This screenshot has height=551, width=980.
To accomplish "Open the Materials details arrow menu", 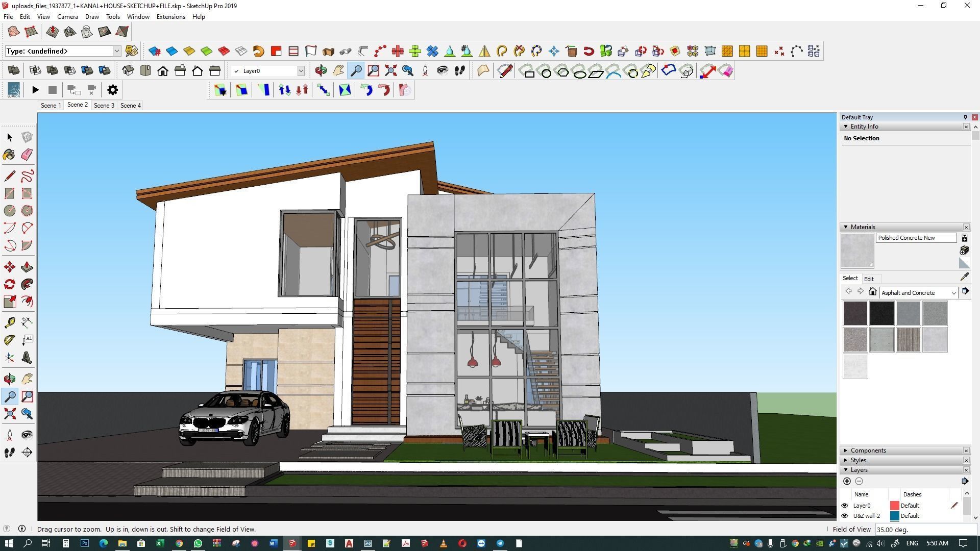I will tap(965, 291).
